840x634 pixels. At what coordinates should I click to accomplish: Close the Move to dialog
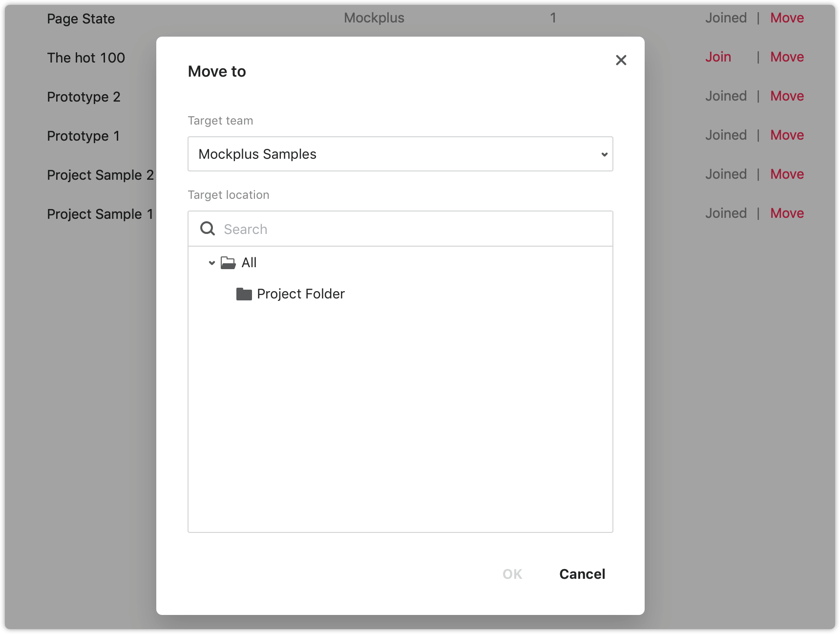pos(621,60)
